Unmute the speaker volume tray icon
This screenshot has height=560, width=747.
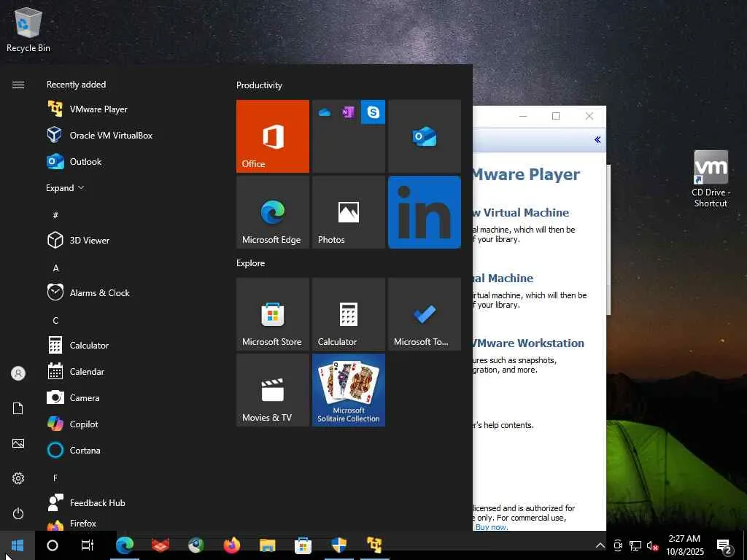coord(653,545)
